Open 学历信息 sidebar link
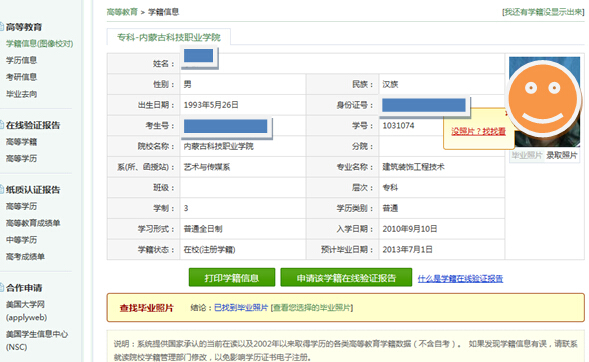589x362 pixels. pos(21,60)
